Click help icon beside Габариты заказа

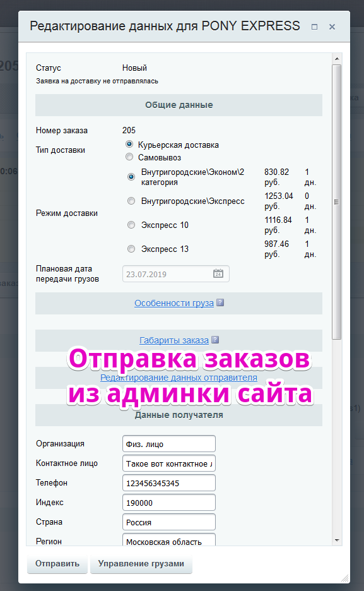[215, 340]
